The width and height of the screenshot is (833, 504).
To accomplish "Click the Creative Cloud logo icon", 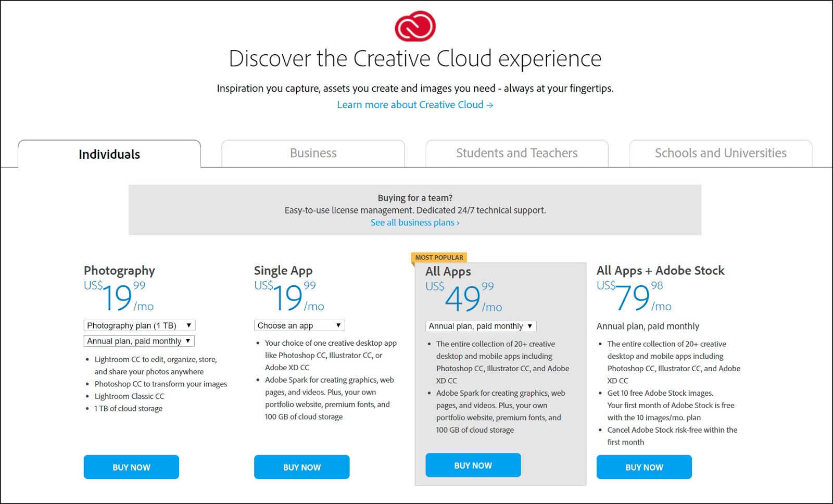I will click(415, 26).
